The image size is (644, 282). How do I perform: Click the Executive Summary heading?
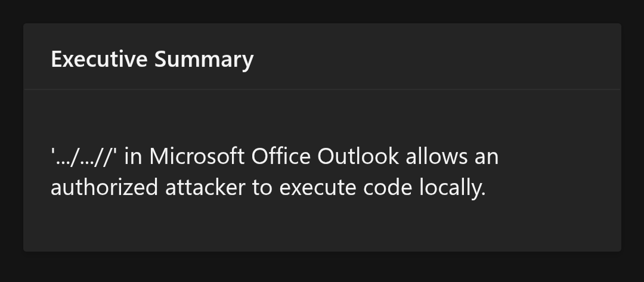tap(152, 60)
